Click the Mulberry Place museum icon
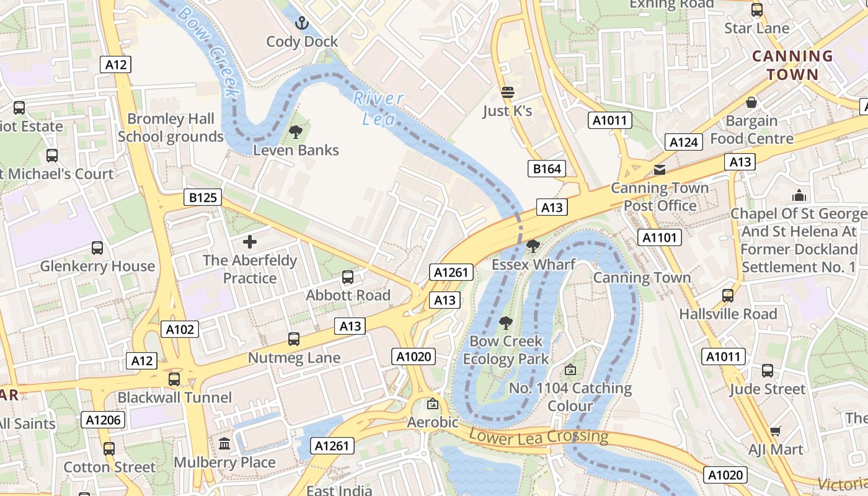Image resolution: width=868 pixels, height=496 pixels. (x=224, y=444)
